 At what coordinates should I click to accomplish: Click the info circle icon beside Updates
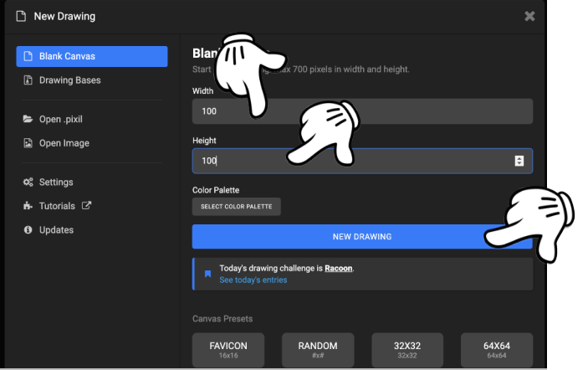coord(28,229)
